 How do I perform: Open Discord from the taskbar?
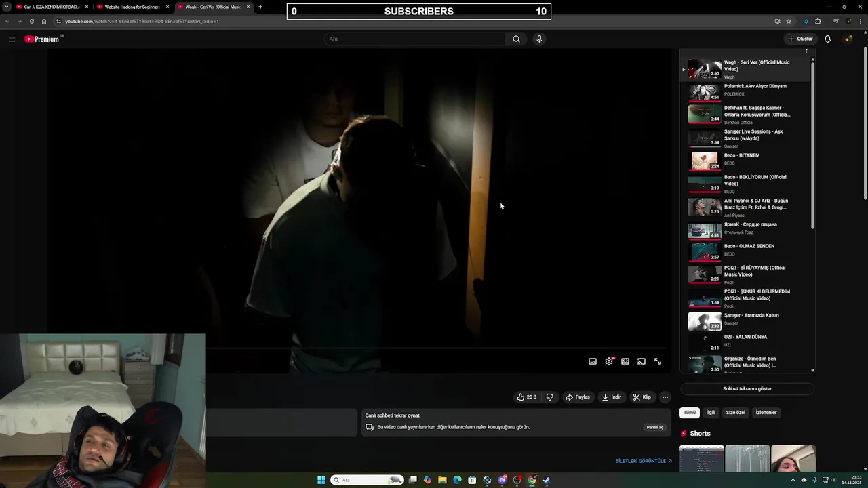(x=502, y=480)
